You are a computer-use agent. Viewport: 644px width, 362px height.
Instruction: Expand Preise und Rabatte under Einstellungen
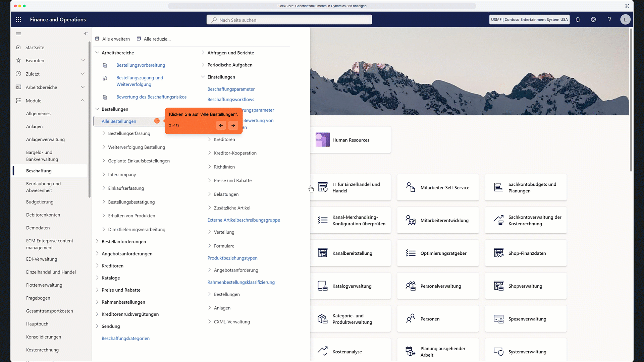click(210, 180)
